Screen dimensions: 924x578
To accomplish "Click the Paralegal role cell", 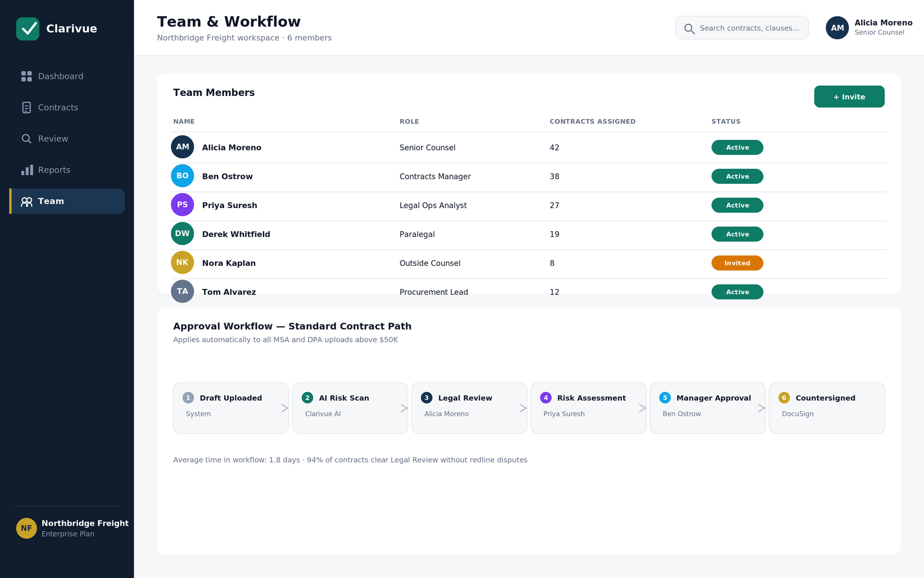I will pyautogui.click(x=417, y=234).
